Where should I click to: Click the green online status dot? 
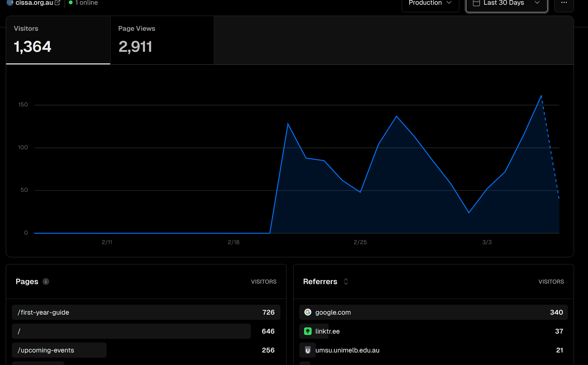tap(71, 3)
